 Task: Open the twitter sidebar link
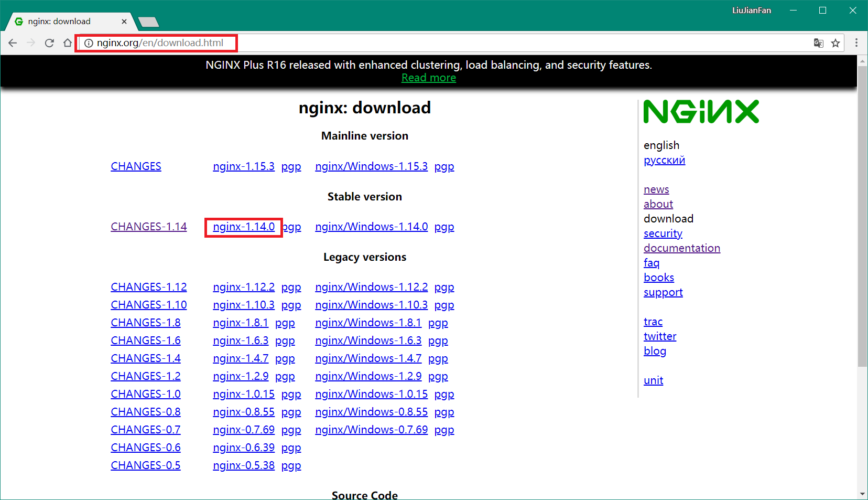click(660, 336)
